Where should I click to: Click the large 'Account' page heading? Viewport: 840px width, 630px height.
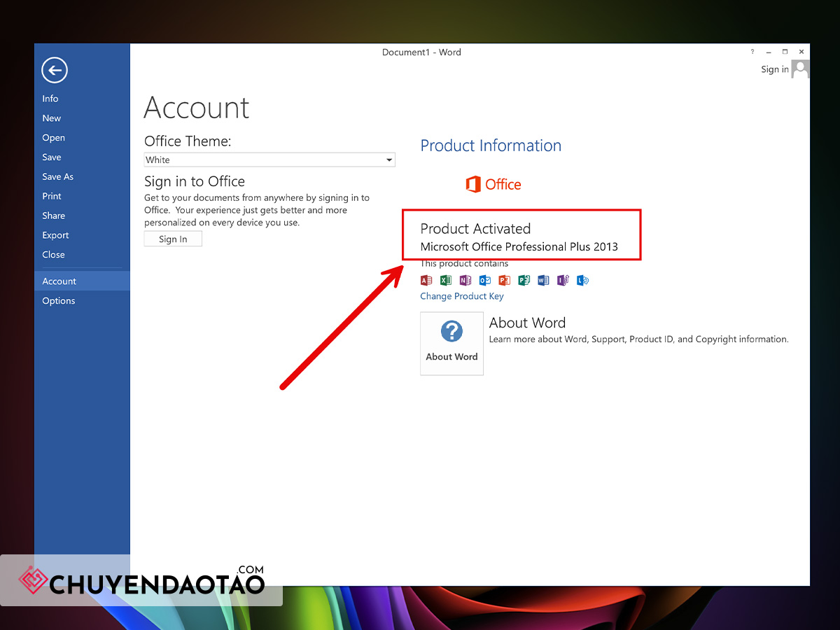197,108
